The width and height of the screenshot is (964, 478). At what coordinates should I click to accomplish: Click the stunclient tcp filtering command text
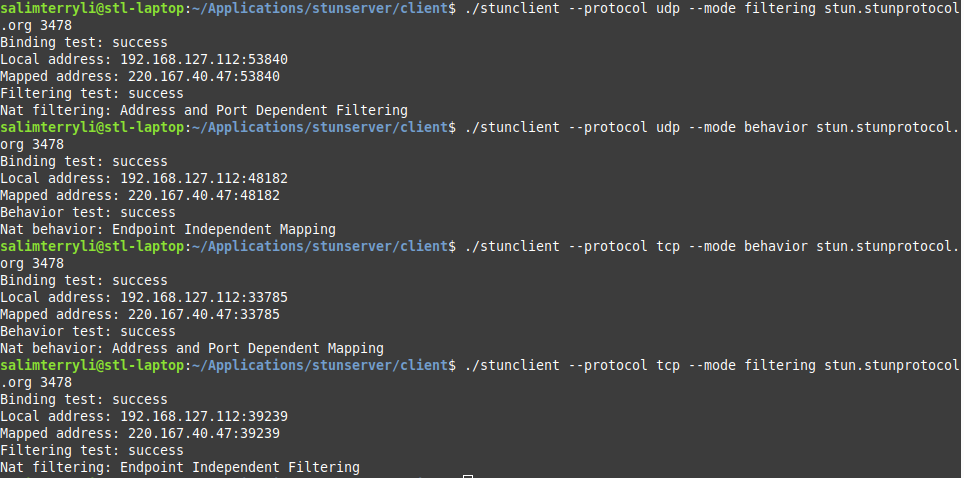click(x=711, y=365)
